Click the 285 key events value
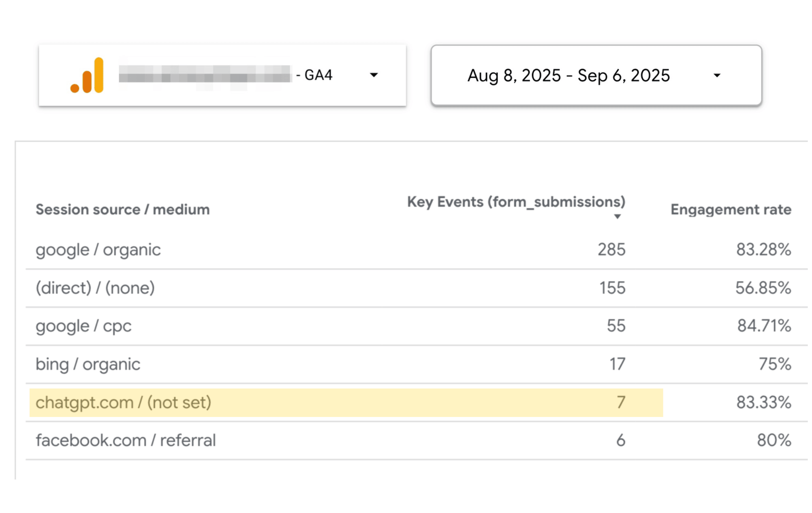812x513 pixels. (x=611, y=250)
